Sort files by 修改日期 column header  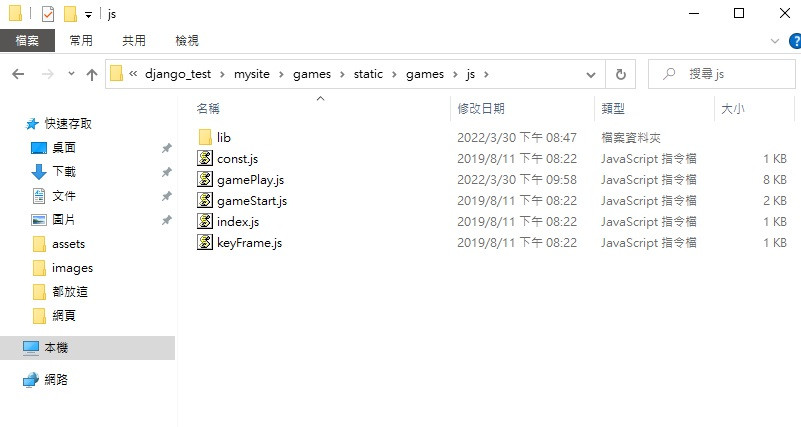(481, 108)
